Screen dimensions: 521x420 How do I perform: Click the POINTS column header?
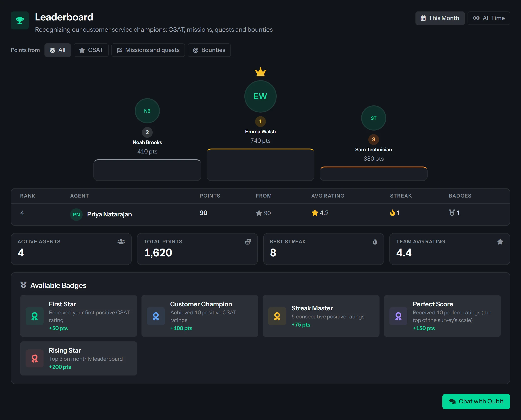click(x=210, y=196)
